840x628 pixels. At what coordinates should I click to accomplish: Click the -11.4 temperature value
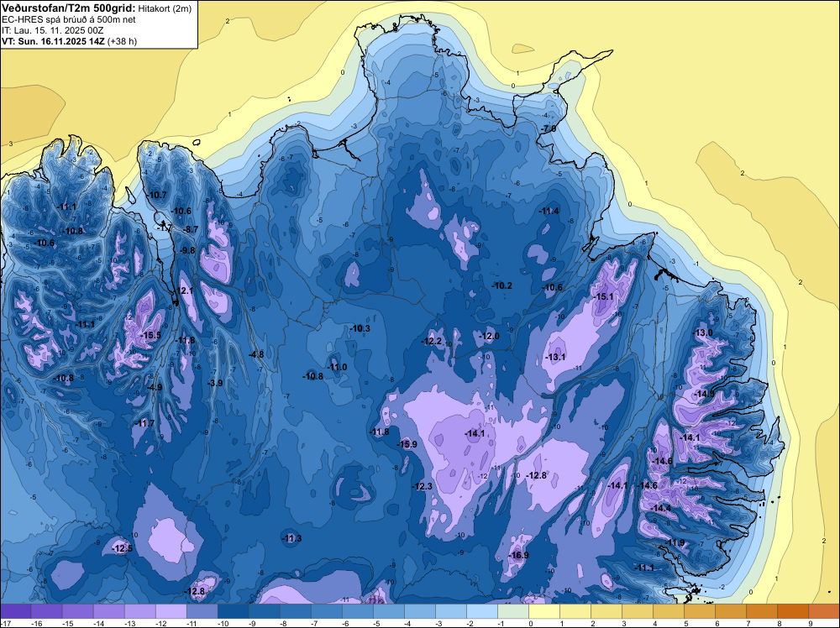(x=549, y=211)
